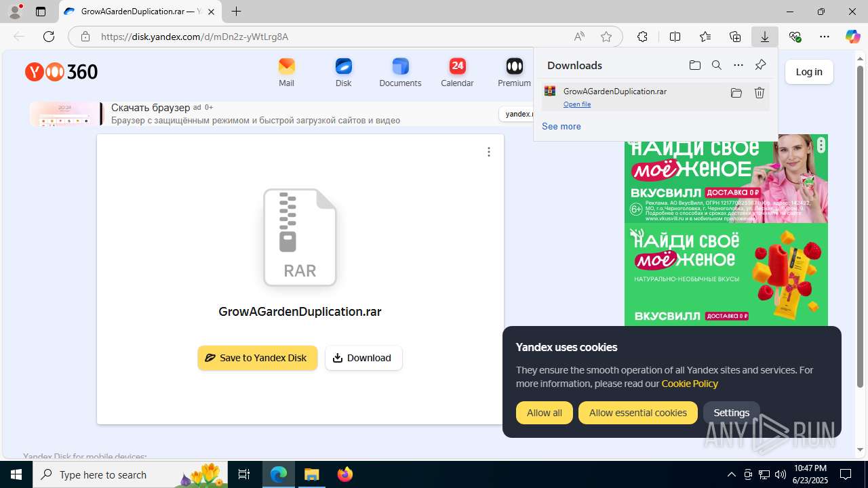Open Windows Start menu
The image size is (868, 488).
coord(16,474)
